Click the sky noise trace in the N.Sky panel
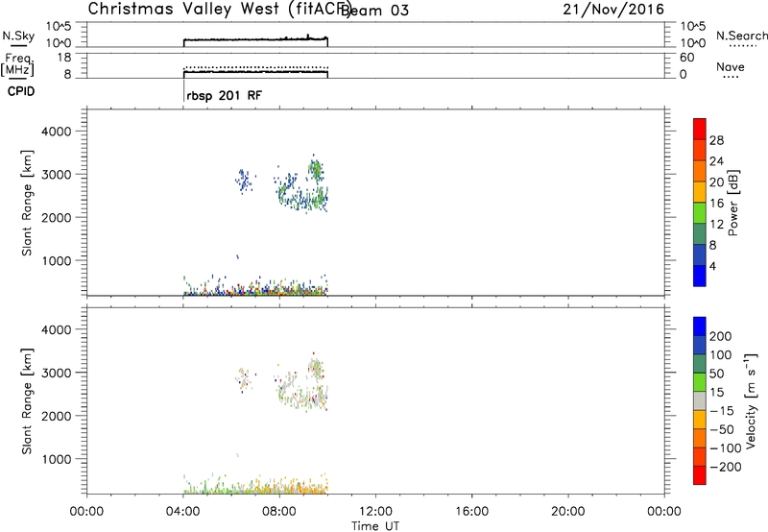768x532 pixels. [255, 39]
